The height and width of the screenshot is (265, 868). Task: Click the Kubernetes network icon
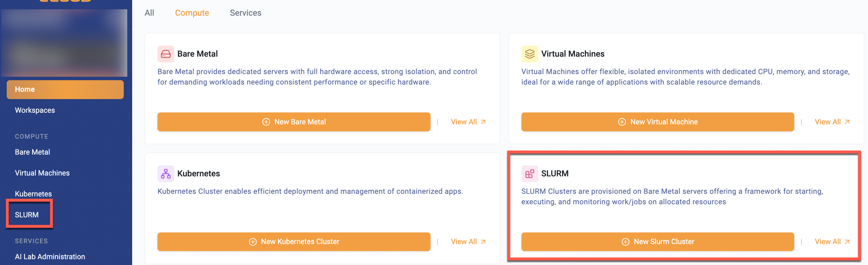(166, 174)
